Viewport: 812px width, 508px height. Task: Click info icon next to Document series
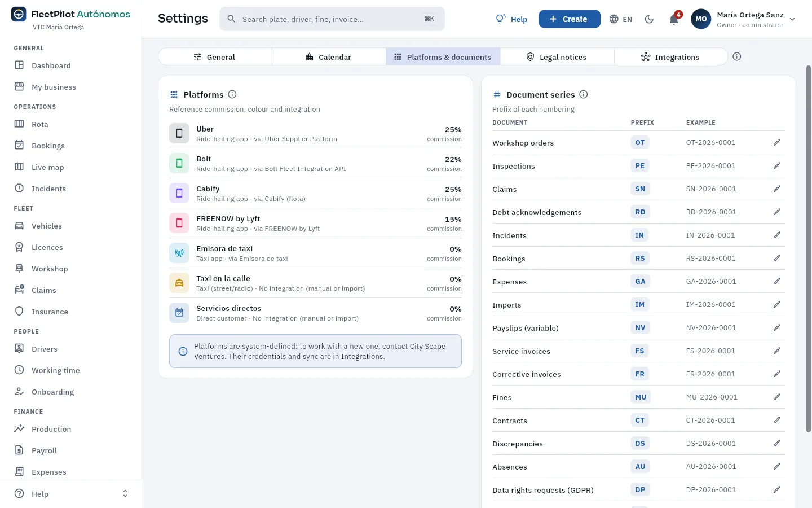click(x=584, y=94)
